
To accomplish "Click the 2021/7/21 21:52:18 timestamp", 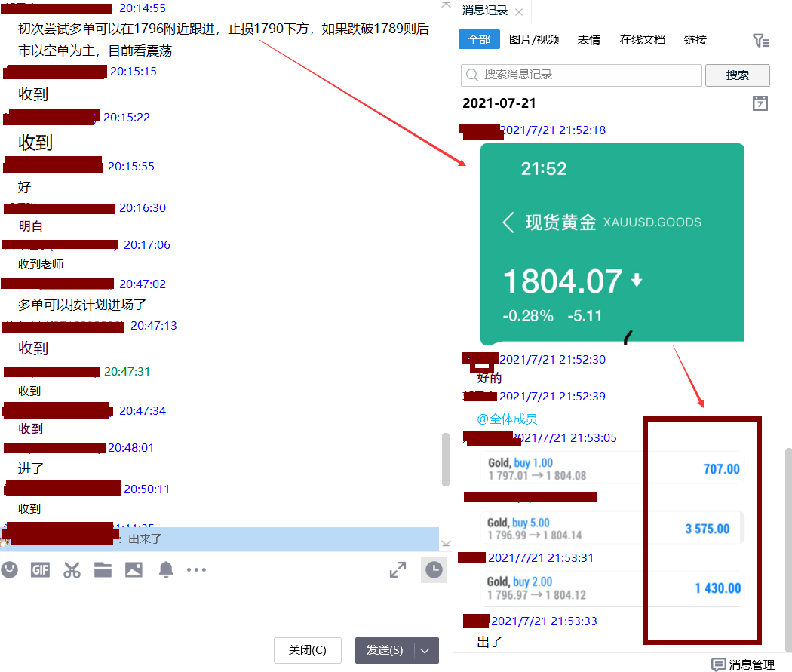I will 553,130.
